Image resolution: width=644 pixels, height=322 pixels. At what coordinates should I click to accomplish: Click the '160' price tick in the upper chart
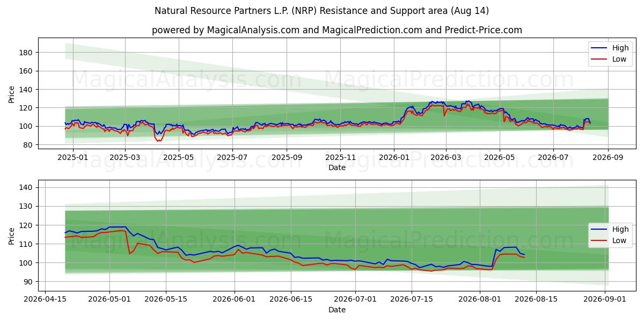27,71
